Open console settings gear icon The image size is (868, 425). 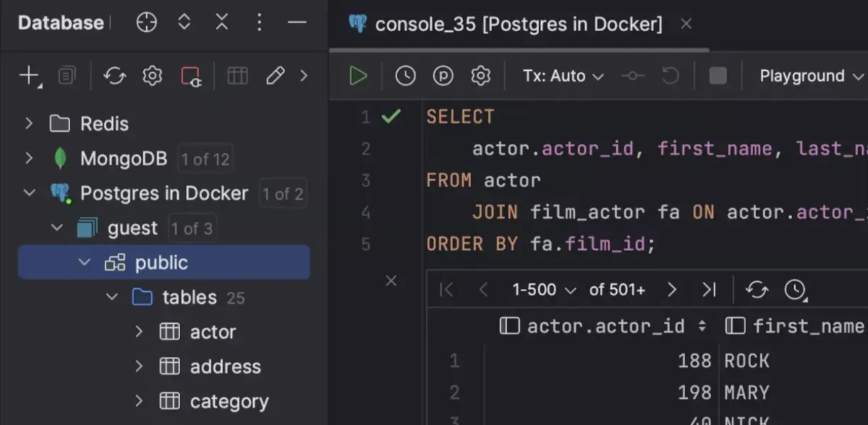coord(481,76)
